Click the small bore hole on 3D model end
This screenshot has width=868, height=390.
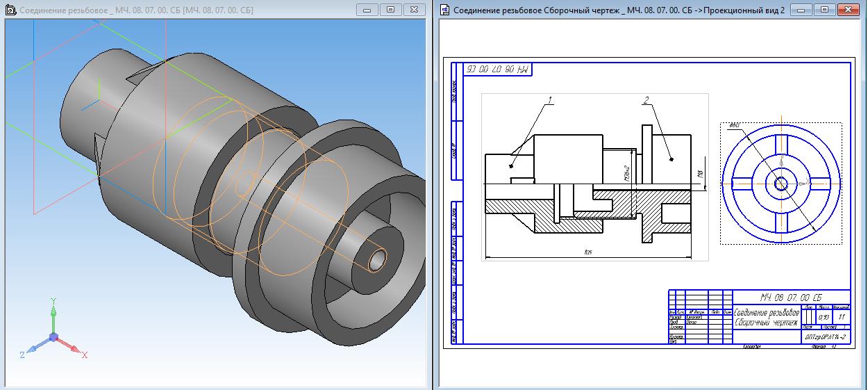[x=378, y=260]
